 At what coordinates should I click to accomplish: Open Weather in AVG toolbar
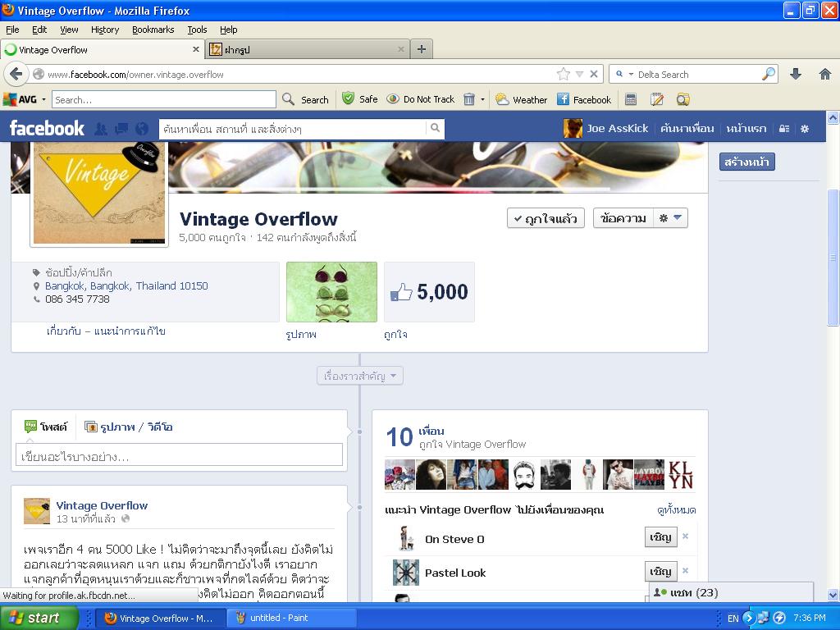coord(521,99)
